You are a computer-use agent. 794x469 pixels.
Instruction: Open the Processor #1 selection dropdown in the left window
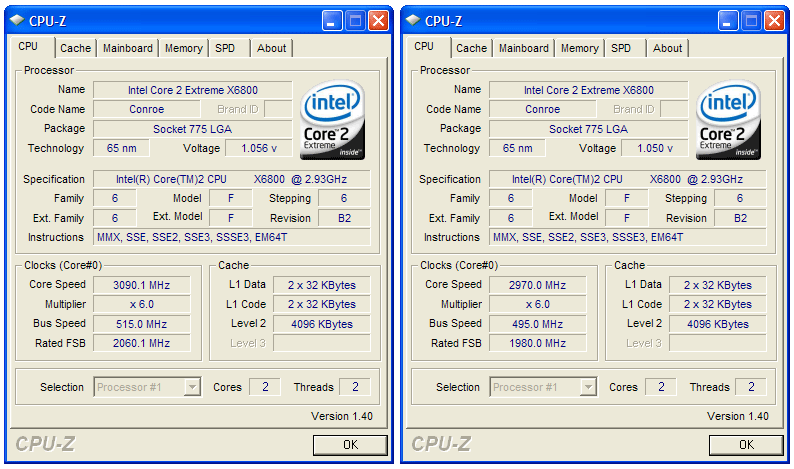[192, 387]
